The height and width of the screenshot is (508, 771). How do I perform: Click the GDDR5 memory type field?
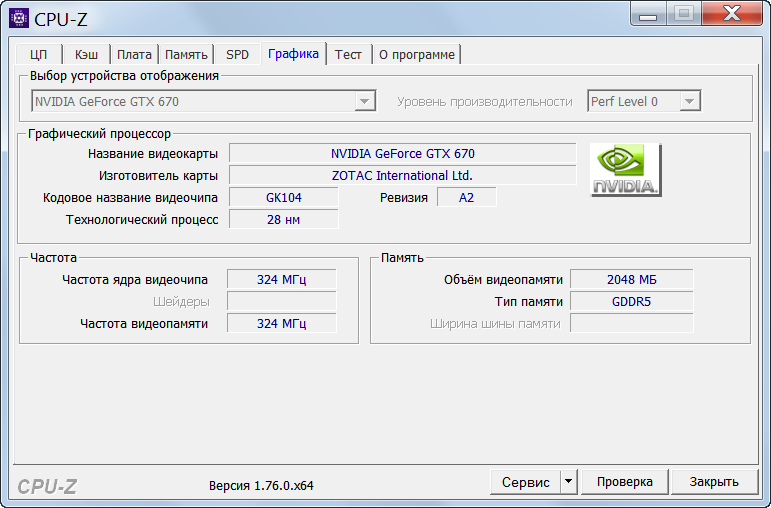[x=632, y=301]
